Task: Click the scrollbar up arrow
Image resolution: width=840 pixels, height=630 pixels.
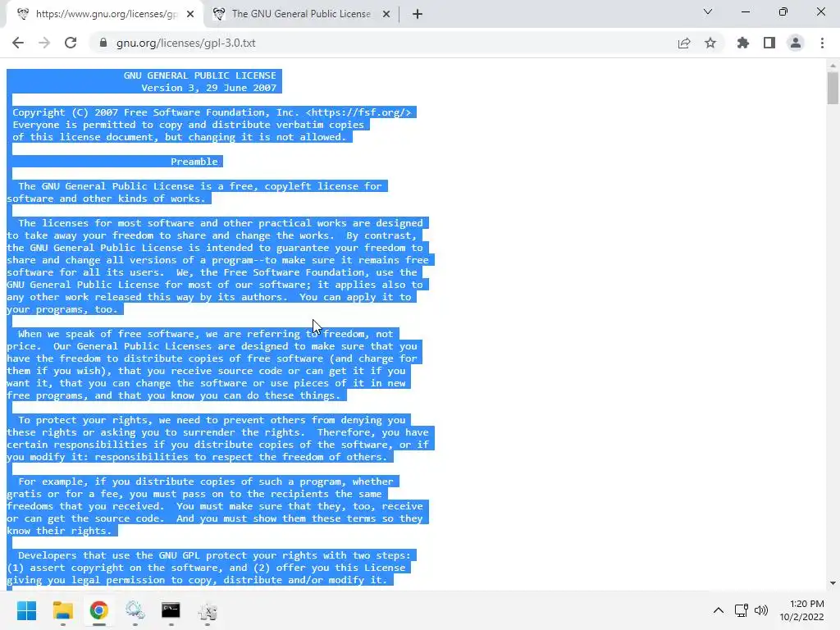Action: (833, 66)
